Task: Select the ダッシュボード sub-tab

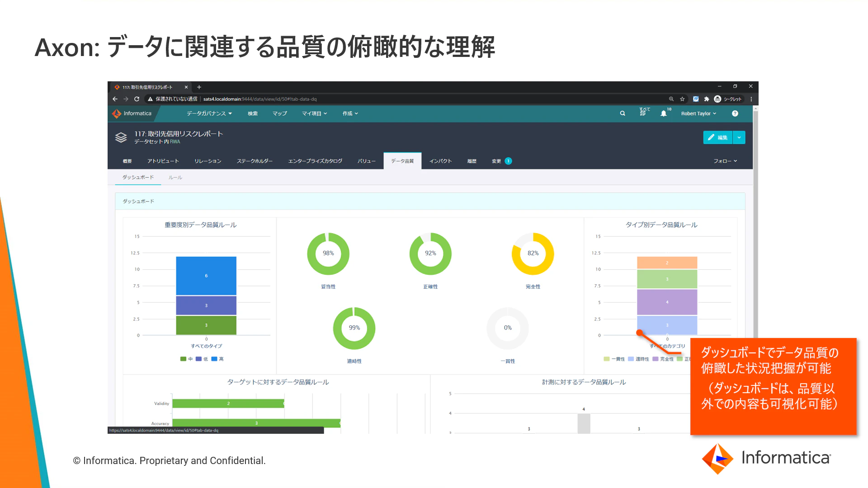Action: [138, 177]
